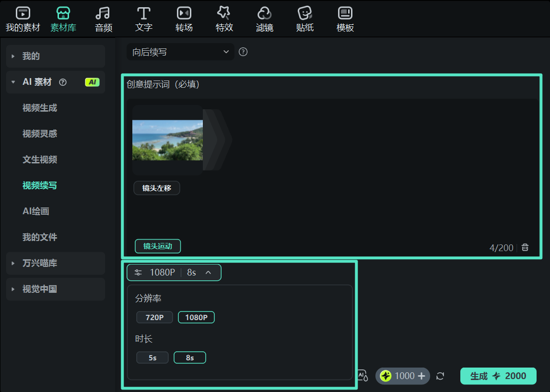Click the 生成 generate button
550x392 pixels.
pyautogui.click(x=498, y=376)
